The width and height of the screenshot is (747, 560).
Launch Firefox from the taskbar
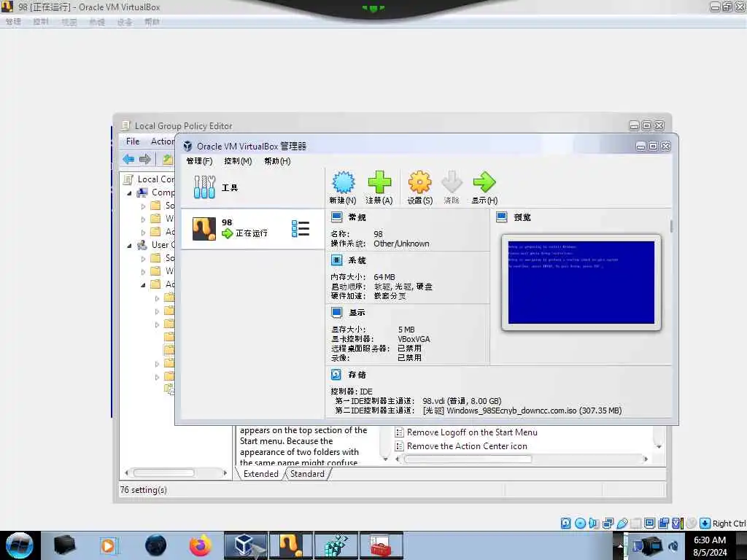[x=201, y=545]
